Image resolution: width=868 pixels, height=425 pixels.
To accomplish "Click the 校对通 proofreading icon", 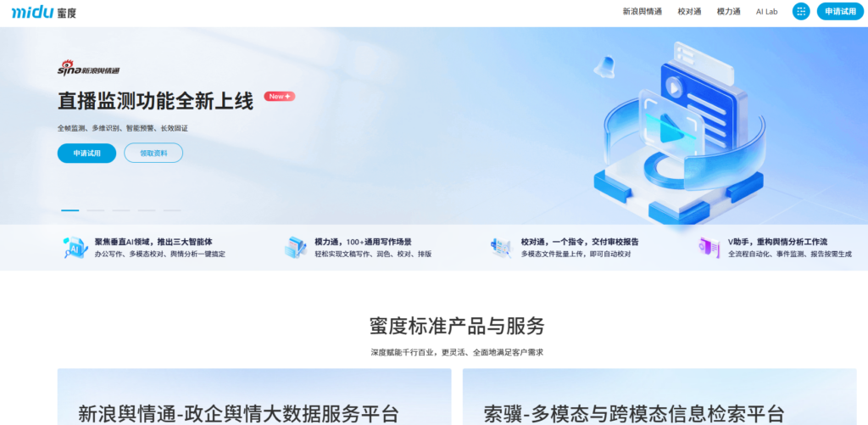I will coord(502,248).
